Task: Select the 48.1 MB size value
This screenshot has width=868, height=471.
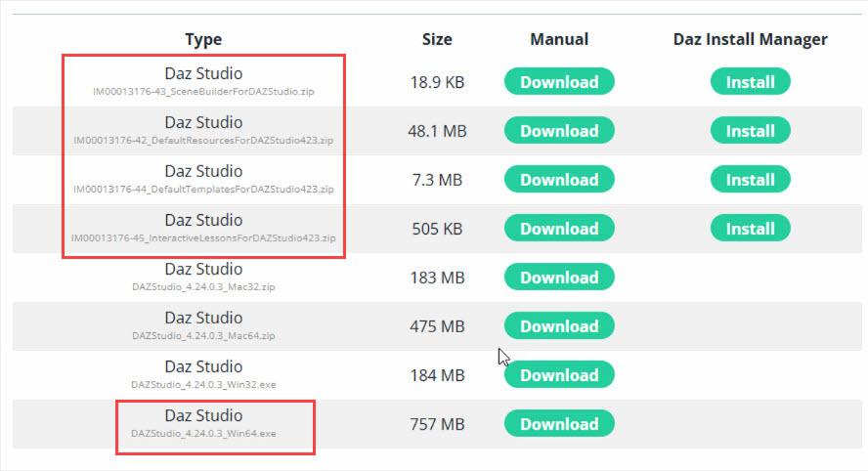Action: (x=437, y=131)
